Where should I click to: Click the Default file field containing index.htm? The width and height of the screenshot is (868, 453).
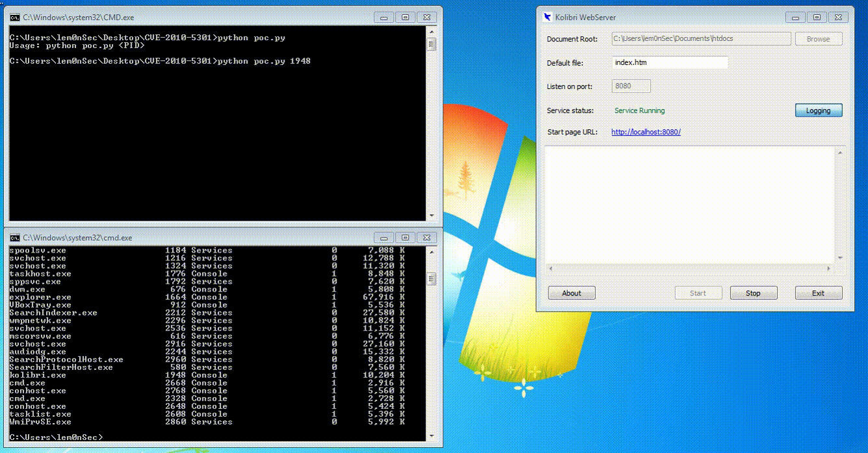click(670, 62)
